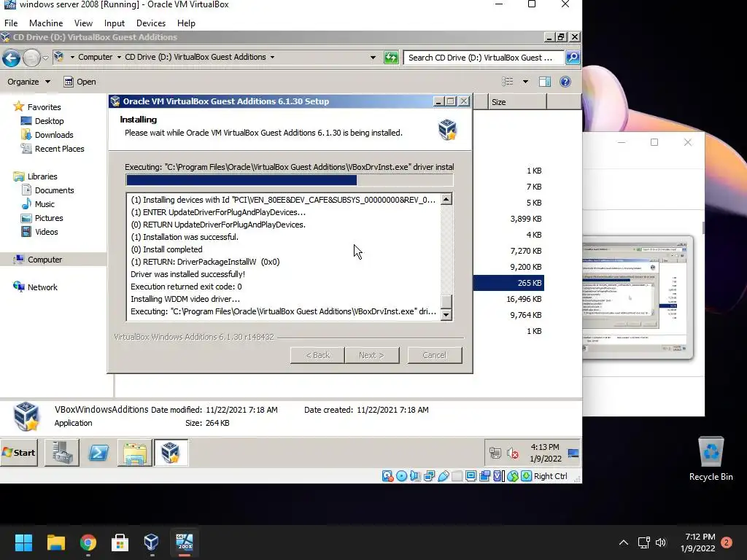Click the install log scroll down arrow
This screenshot has width=747, height=560.
tap(446, 314)
